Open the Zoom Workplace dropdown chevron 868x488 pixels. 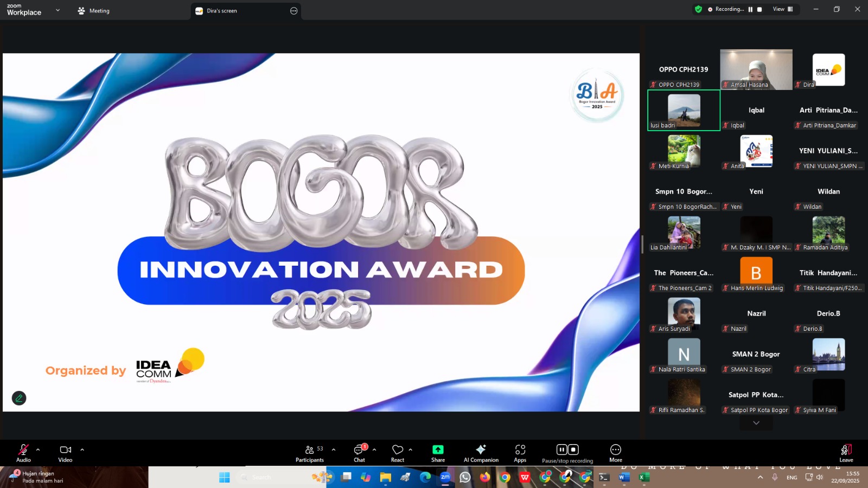(58, 10)
